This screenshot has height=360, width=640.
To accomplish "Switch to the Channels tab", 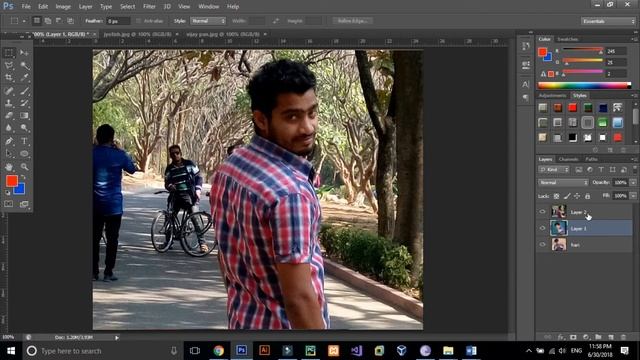I will coord(569,159).
